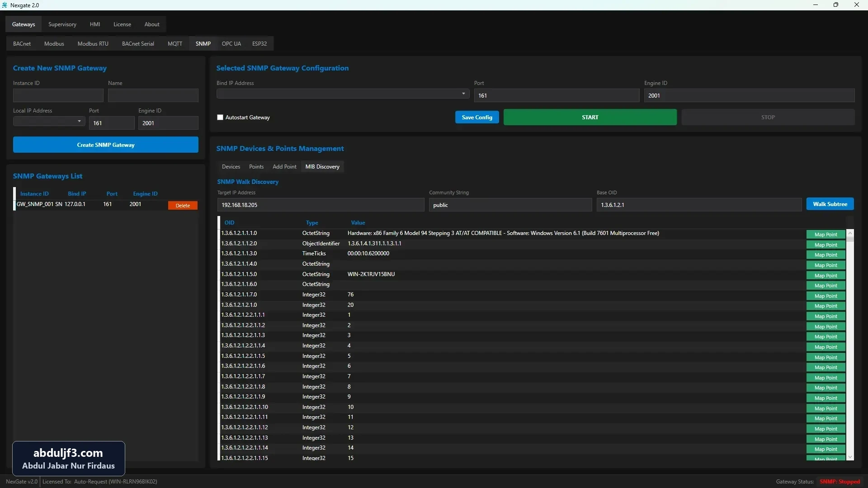Click the Walk Subtree button
868x488 pixels.
click(x=830, y=204)
